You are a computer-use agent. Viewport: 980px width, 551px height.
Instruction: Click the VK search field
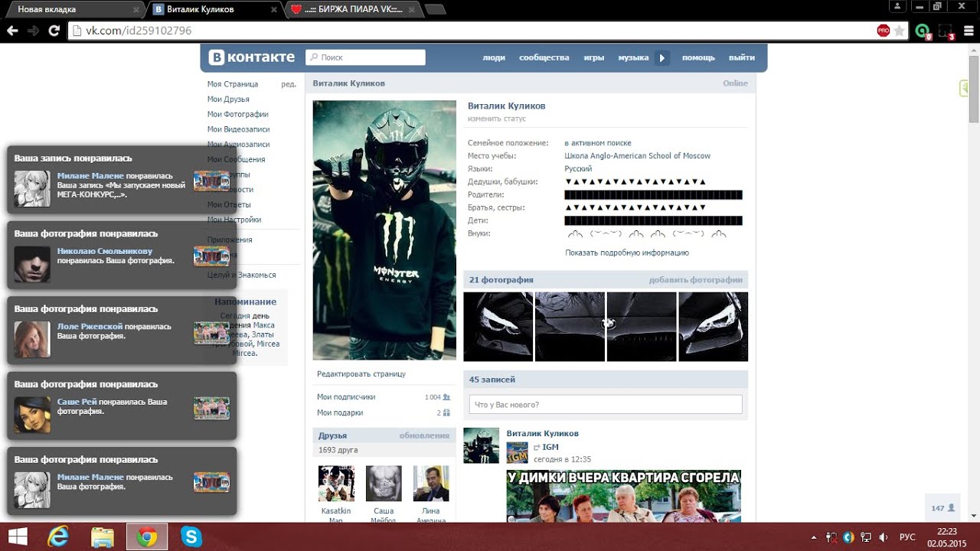tap(365, 57)
